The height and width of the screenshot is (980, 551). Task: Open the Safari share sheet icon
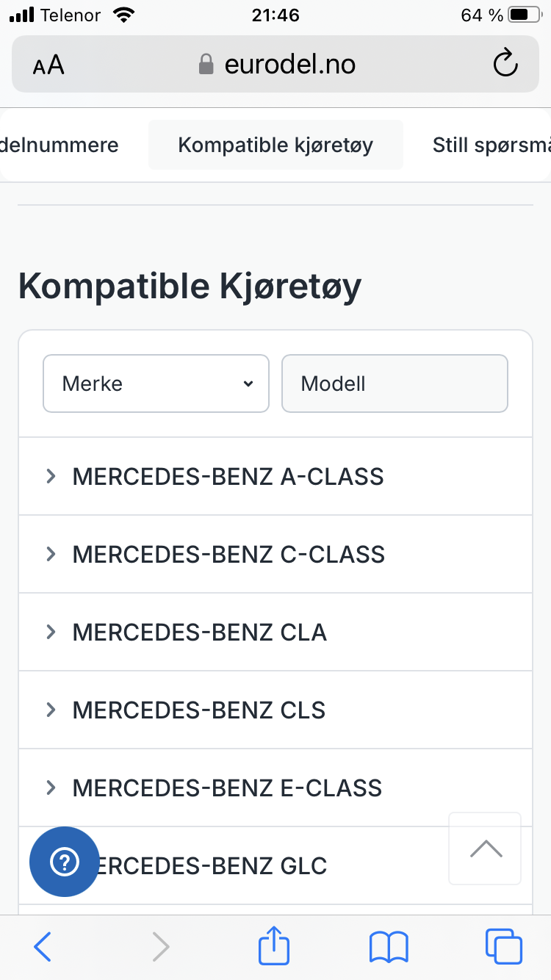274,945
